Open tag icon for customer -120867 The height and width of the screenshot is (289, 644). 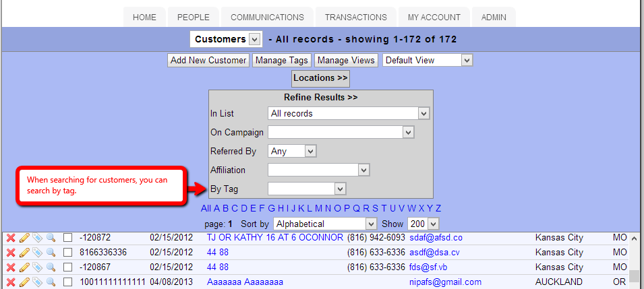click(37, 267)
